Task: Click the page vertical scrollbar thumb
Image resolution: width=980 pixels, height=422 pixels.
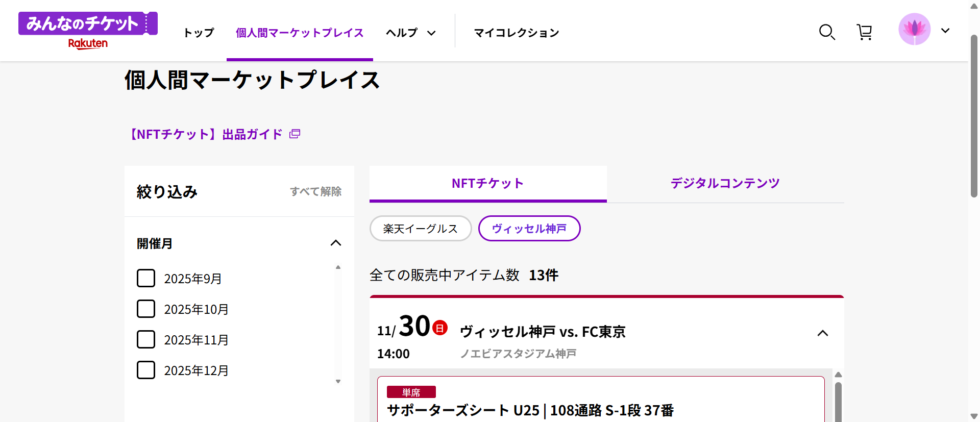Action: [x=974, y=116]
